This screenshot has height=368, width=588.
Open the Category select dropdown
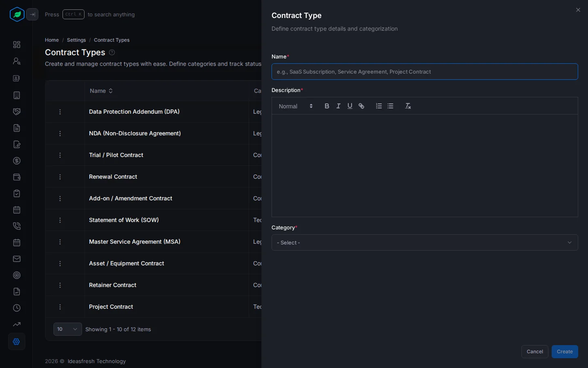[425, 242]
